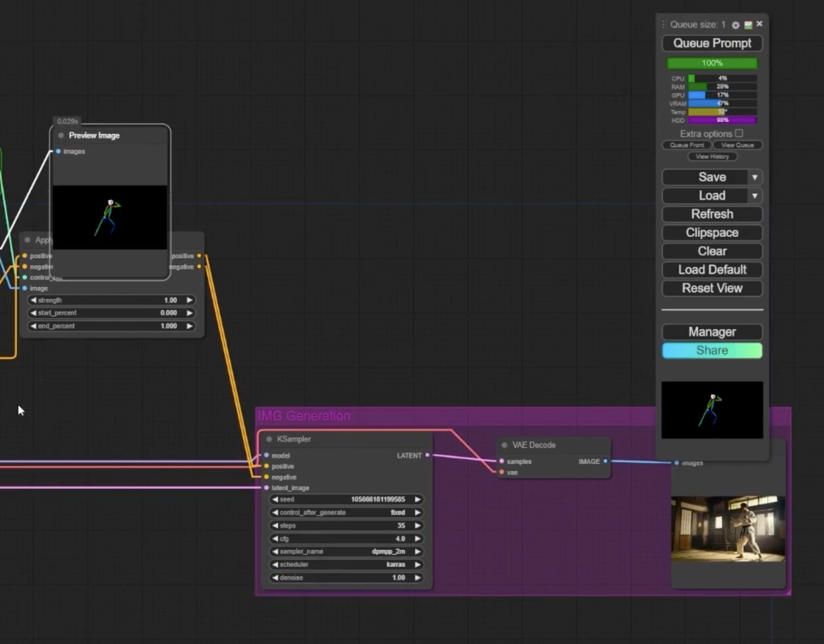Open Save dropdown arrow

pos(754,177)
